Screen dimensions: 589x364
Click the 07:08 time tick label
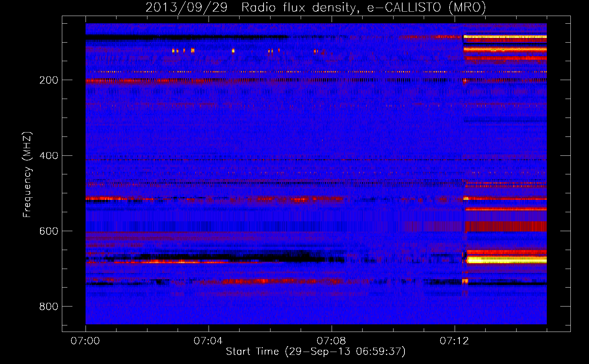[331, 341]
